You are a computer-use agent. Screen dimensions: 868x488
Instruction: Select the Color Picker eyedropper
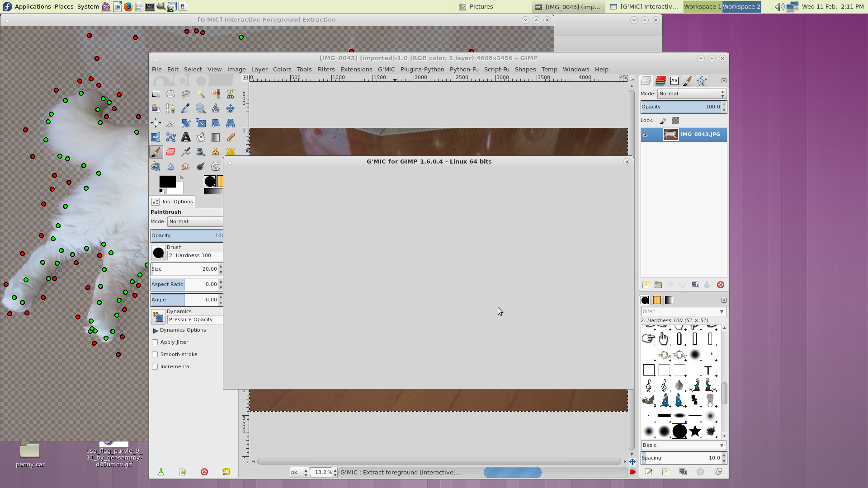(185, 108)
